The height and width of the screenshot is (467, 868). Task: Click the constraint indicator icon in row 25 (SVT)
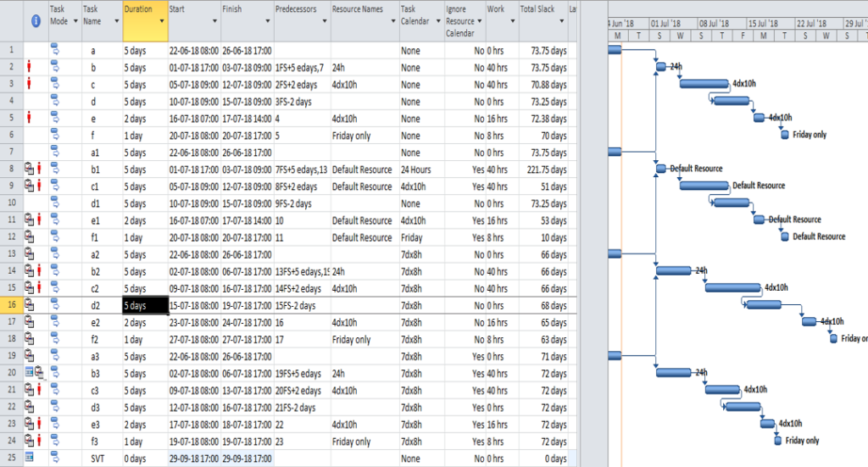[30, 457]
